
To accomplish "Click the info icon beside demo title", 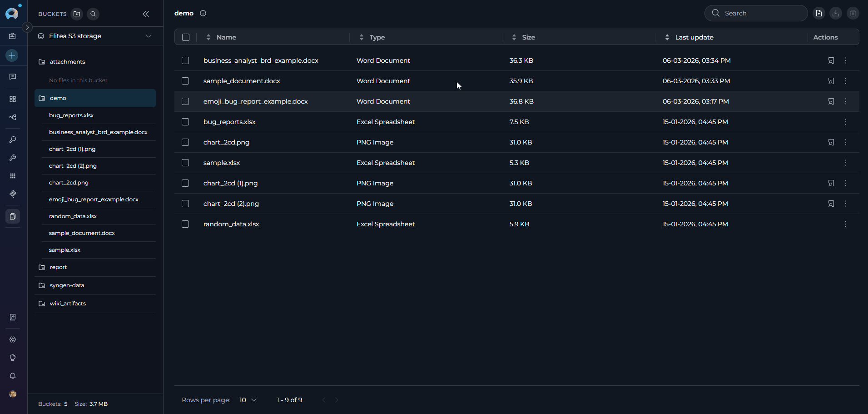I will [203, 13].
